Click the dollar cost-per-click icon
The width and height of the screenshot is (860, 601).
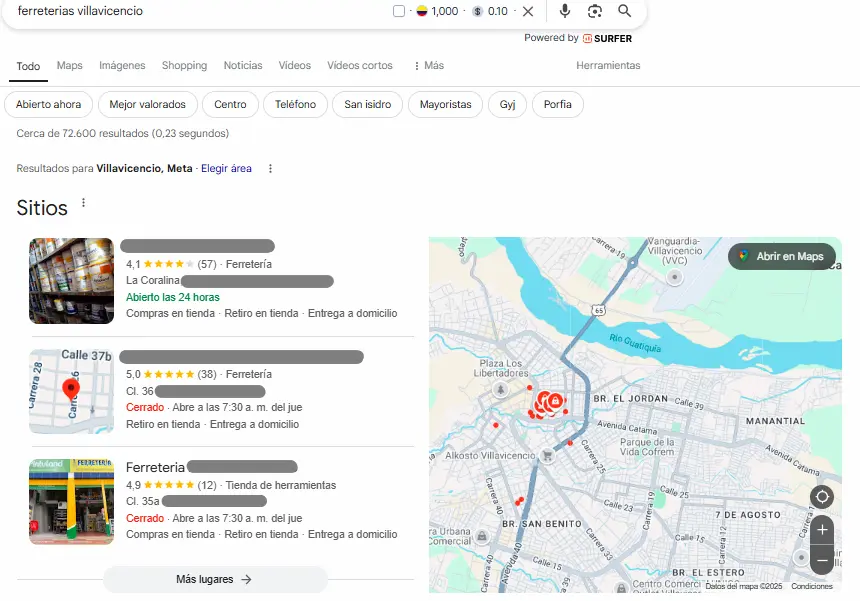(x=477, y=11)
